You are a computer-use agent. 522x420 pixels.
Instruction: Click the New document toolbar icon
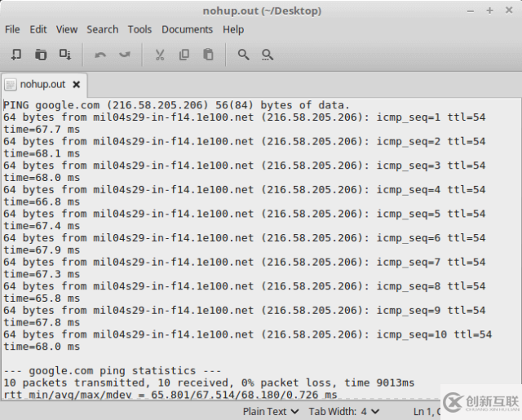[x=16, y=55]
